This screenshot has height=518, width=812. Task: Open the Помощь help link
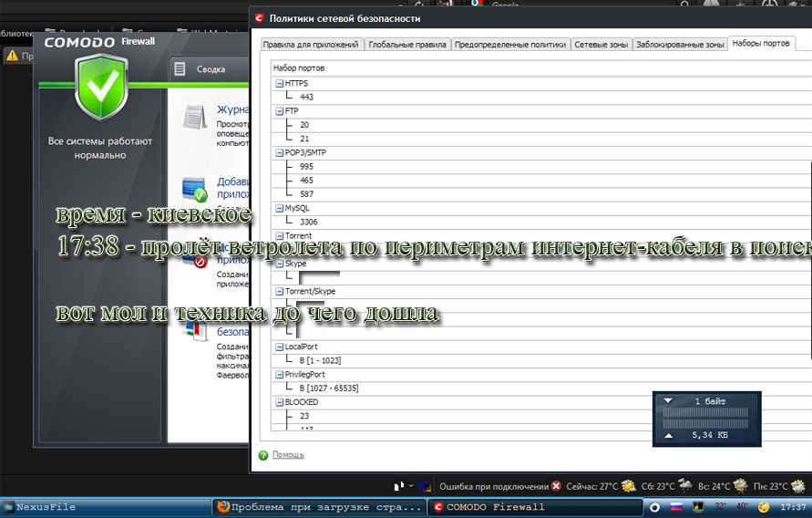(288, 455)
